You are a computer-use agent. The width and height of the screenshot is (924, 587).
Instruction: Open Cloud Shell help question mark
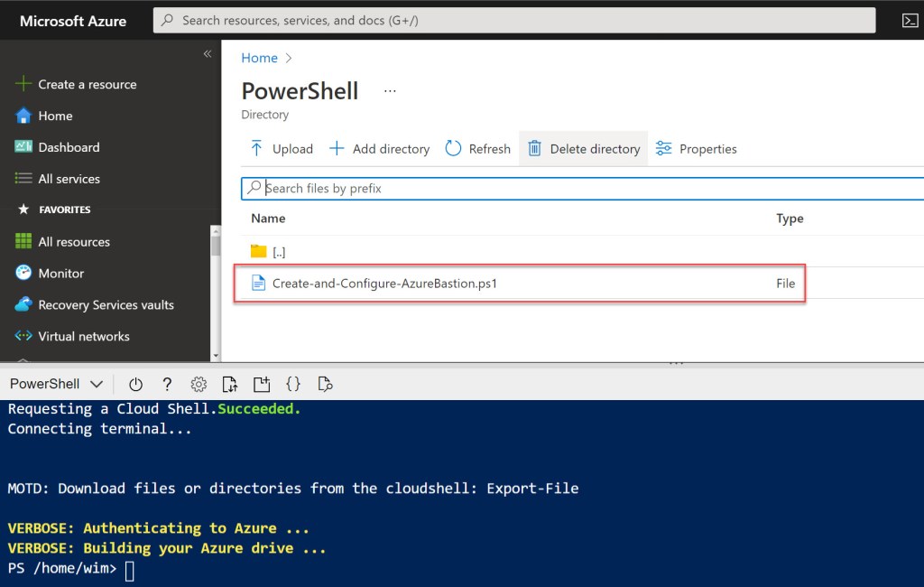click(x=167, y=384)
